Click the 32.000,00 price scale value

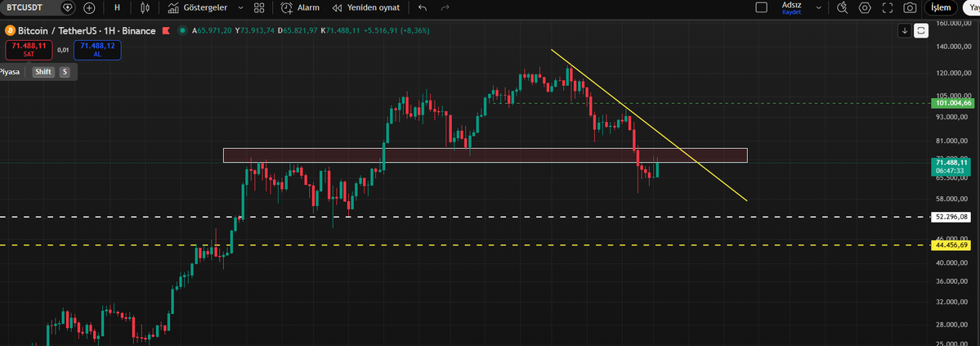[954, 302]
